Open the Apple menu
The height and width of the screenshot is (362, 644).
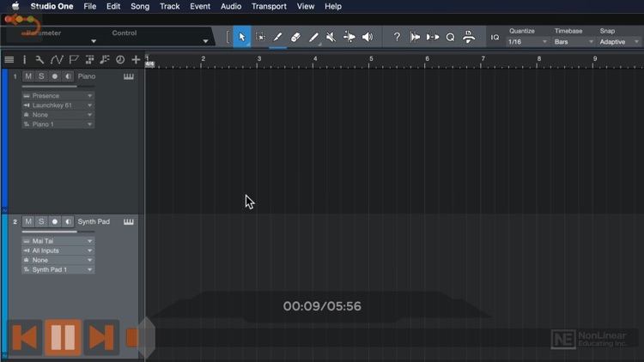(15, 6)
